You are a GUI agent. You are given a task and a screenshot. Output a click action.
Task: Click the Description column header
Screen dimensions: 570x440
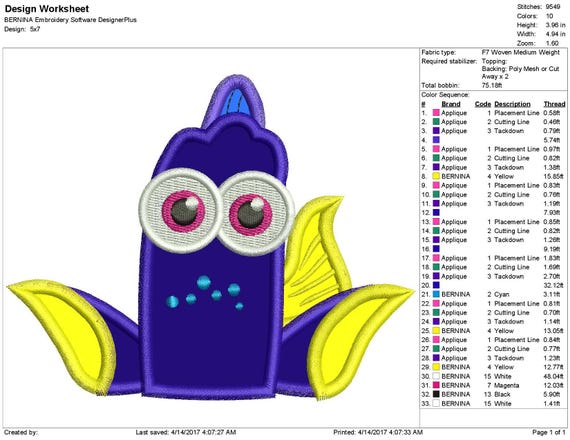coord(512,104)
